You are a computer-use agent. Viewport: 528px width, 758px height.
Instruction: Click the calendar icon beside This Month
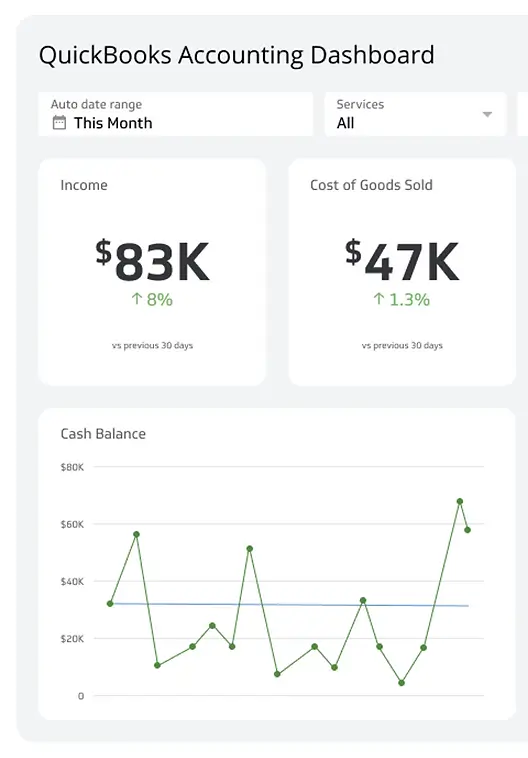pos(59,123)
